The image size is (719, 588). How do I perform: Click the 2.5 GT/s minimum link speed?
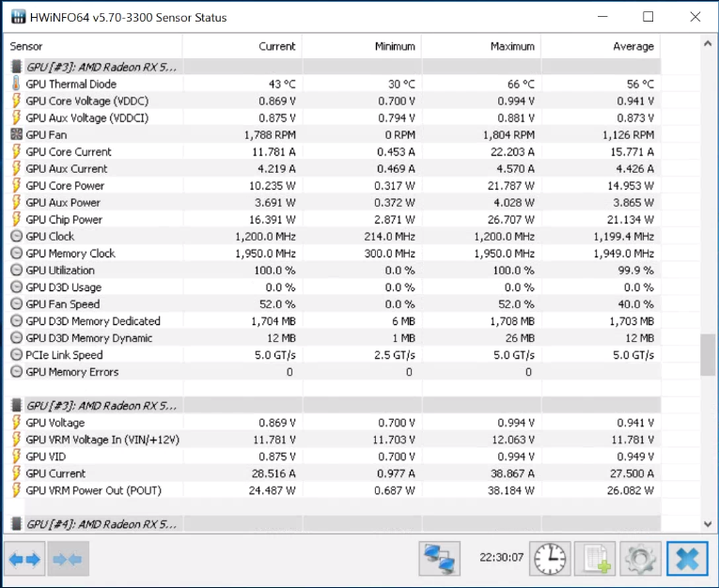[x=395, y=355]
